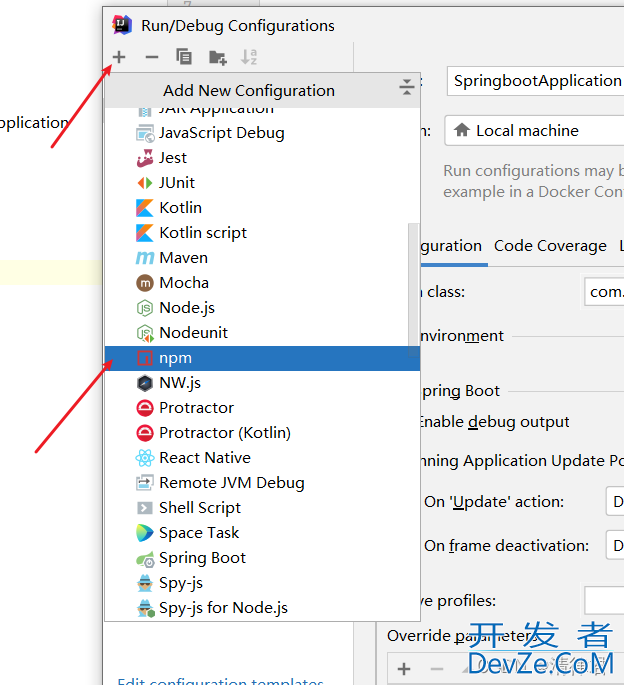624x685 pixels.
Task: Click the Spring Boot icon
Action: tap(145, 558)
